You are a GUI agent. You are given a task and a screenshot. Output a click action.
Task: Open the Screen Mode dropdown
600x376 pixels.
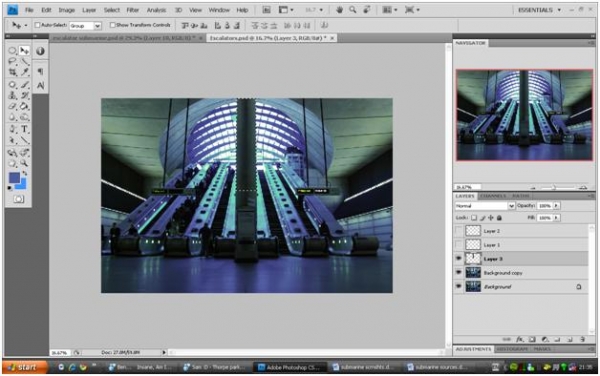412,10
